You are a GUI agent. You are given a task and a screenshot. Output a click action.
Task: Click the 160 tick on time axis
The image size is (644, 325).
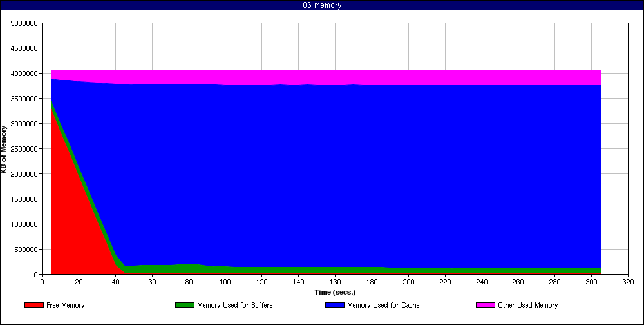[x=335, y=282]
